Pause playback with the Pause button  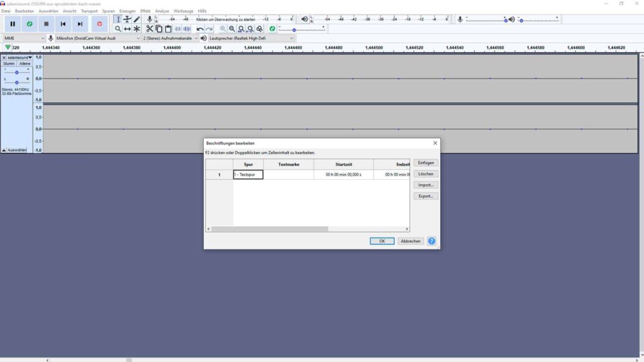13,24
